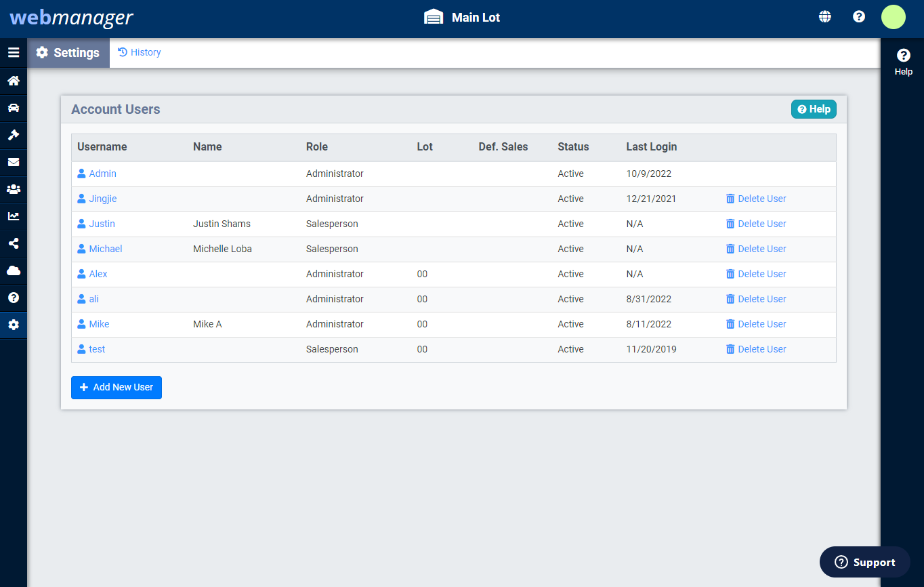Switch to the History tab

[x=140, y=53]
